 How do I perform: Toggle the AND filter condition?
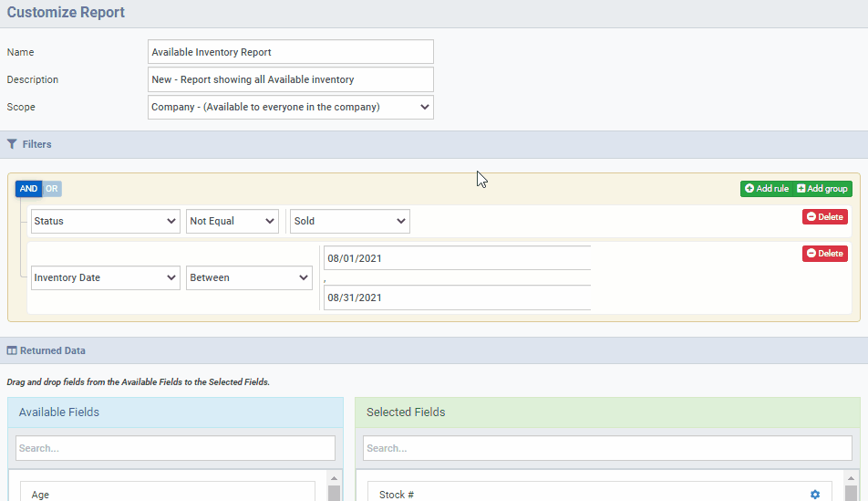point(28,189)
